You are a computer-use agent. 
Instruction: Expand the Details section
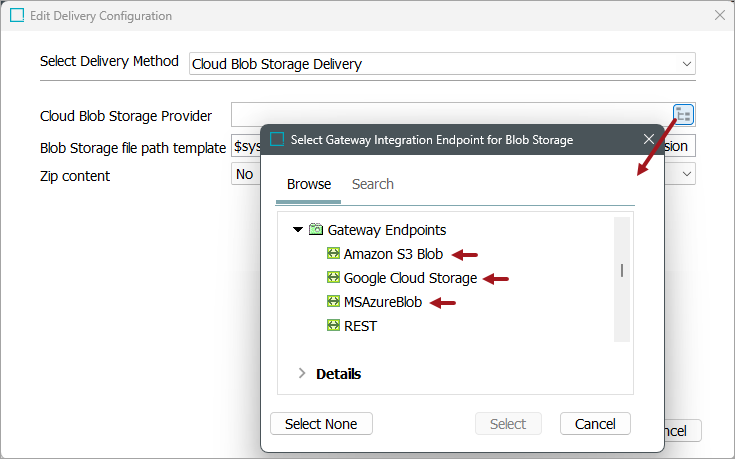click(x=303, y=374)
